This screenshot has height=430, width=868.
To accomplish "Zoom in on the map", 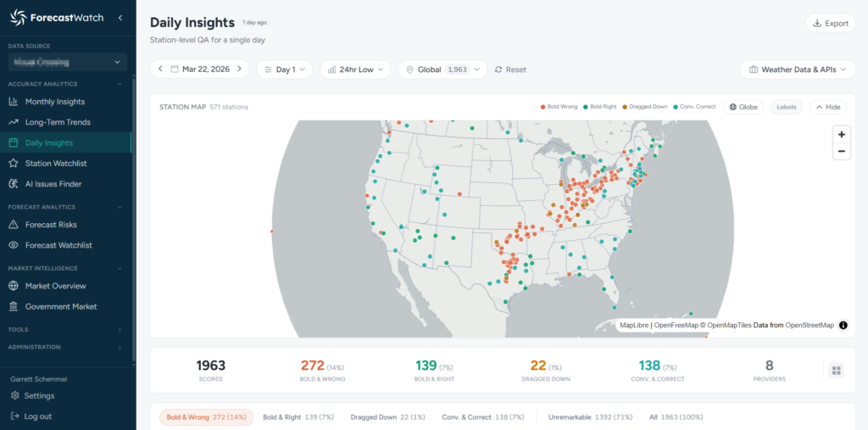I will 842,135.
